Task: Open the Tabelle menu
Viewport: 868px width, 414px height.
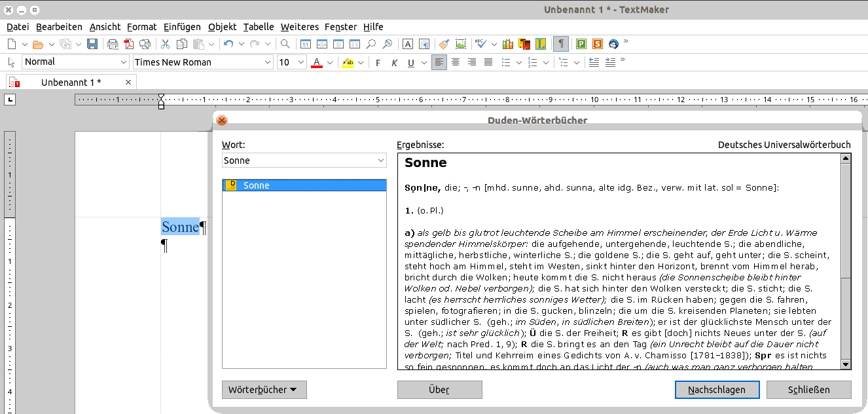Action: 259,27
